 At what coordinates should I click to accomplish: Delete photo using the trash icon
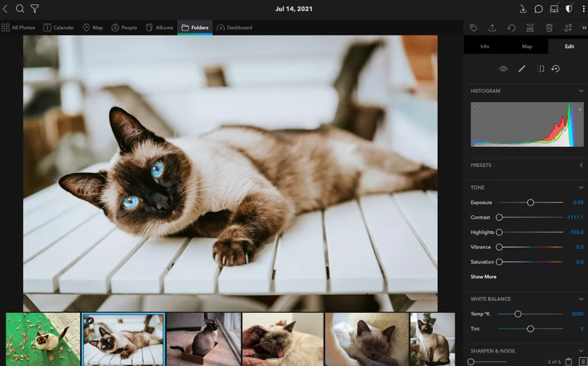(549, 28)
